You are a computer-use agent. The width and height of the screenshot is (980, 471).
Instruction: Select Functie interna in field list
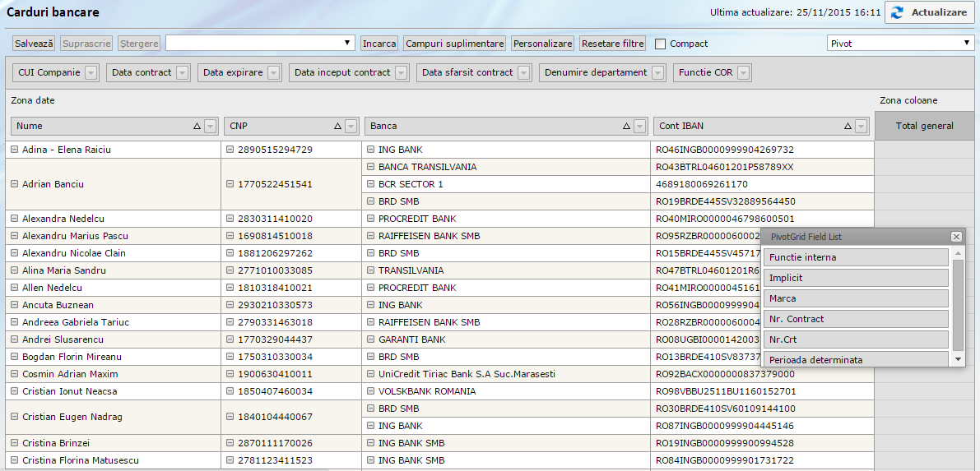tap(856, 257)
